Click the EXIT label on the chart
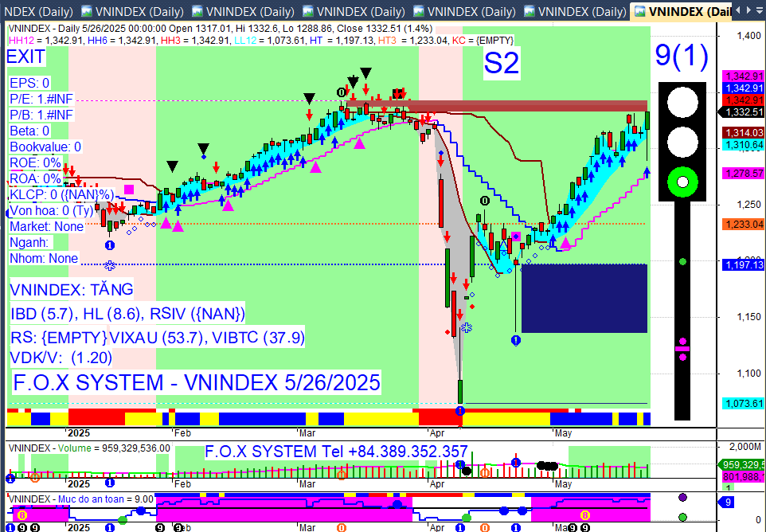 pyautogui.click(x=26, y=57)
